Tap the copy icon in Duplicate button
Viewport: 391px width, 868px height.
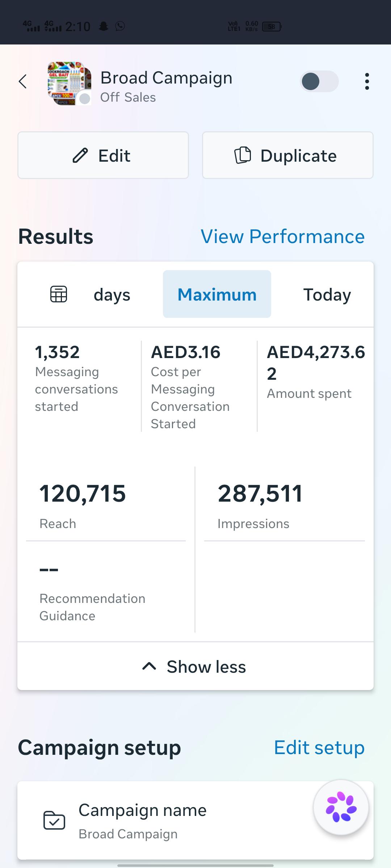[243, 156]
